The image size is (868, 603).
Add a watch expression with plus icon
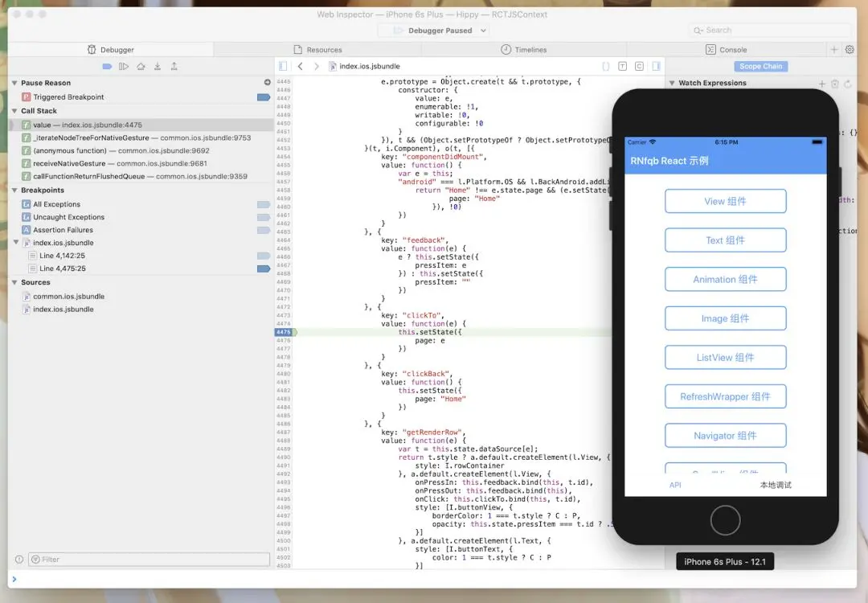click(822, 84)
